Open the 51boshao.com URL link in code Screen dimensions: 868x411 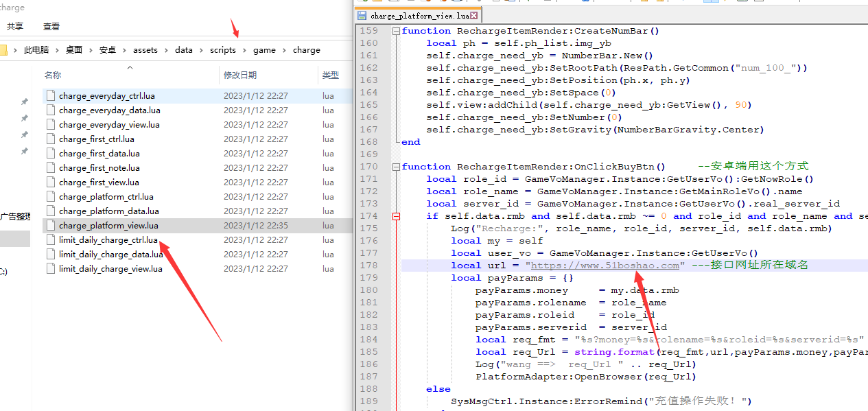605,266
